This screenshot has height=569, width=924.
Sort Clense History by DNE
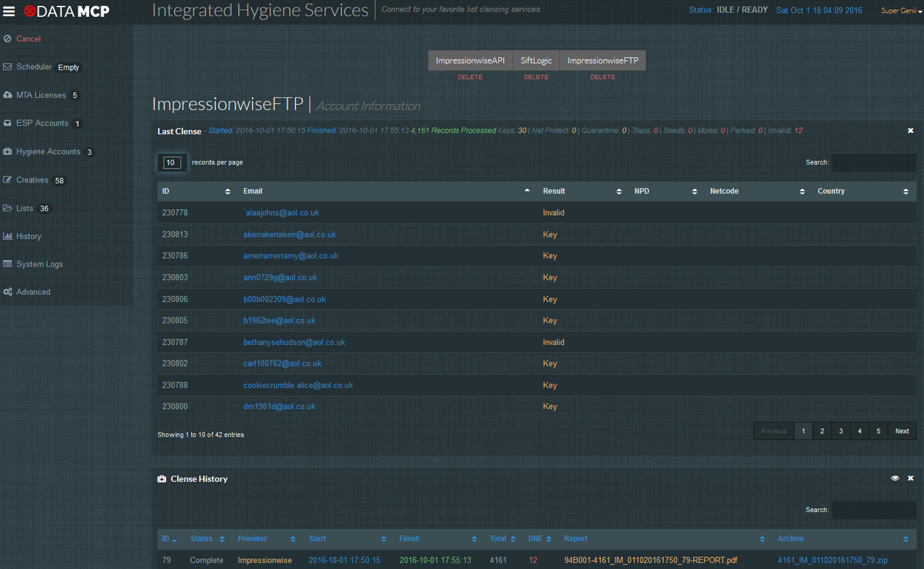[541, 539]
